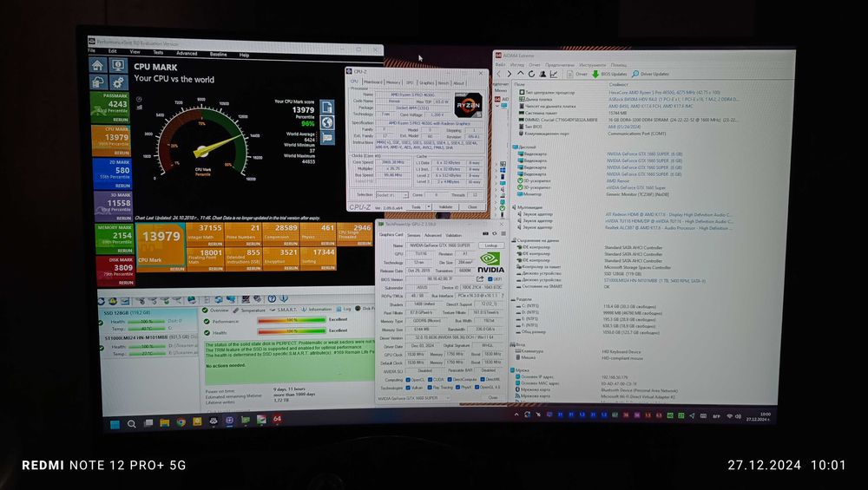Viewport: 868px width, 490px height.
Task: Switch to the Bench tab in CPU-Z
Action: click(x=444, y=83)
